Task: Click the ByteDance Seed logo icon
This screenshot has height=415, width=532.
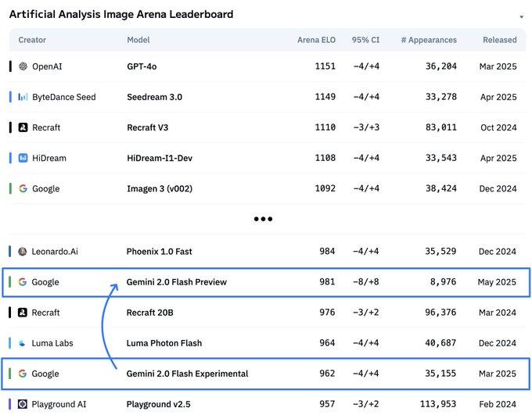Action: [23, 97]
